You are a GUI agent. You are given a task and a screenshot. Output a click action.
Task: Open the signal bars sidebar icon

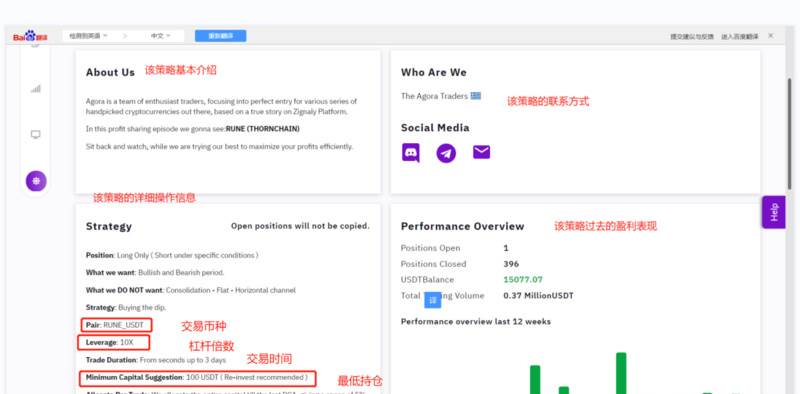click(35, 89)
